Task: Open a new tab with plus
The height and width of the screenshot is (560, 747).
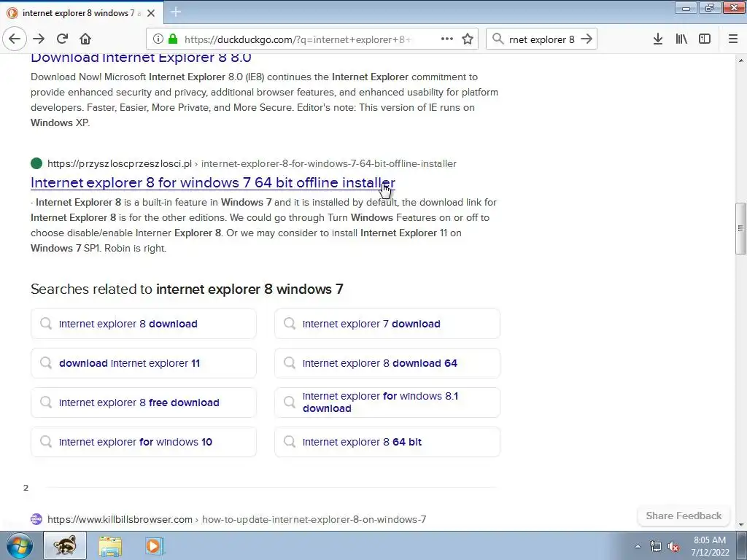Action: 176,12
